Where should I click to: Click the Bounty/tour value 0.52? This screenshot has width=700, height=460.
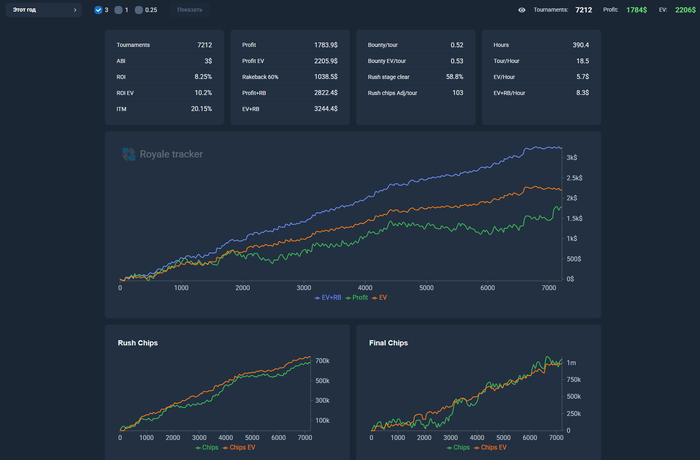point(457,45)
